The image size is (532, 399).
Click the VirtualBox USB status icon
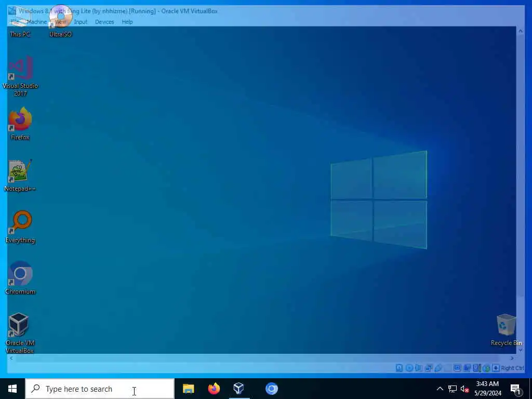tap(438, 368)
